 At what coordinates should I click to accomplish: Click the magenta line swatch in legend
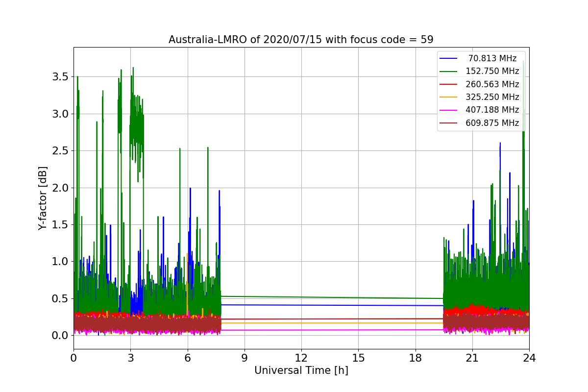coord(449,110)
